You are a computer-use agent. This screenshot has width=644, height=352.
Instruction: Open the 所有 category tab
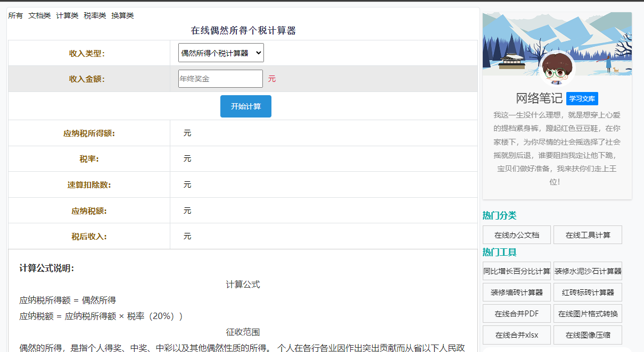click(15, 15)
